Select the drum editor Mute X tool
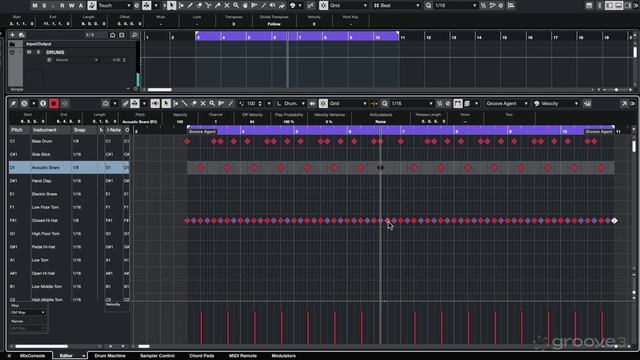 click(203, 104)
